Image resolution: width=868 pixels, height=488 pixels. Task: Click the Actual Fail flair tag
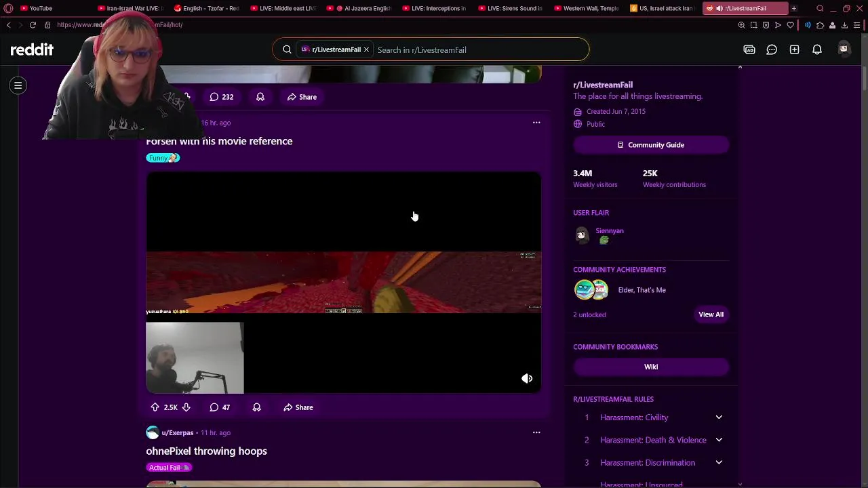pos(169,468)
